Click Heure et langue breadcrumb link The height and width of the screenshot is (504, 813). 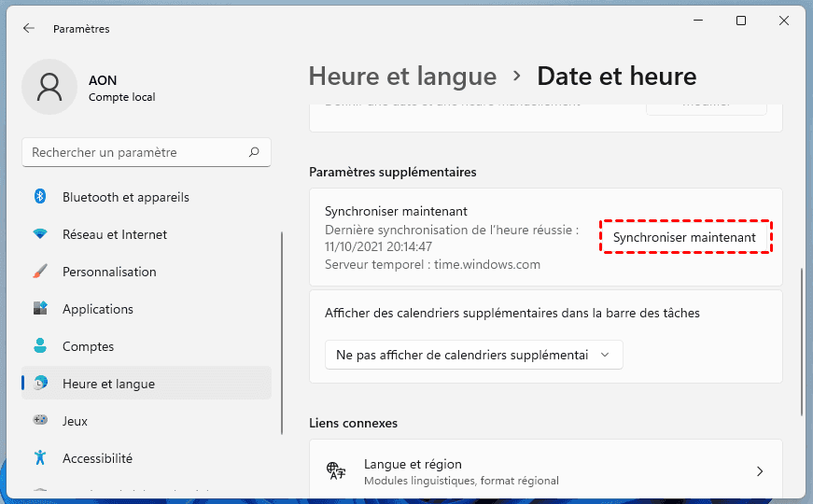pos(402,77)
